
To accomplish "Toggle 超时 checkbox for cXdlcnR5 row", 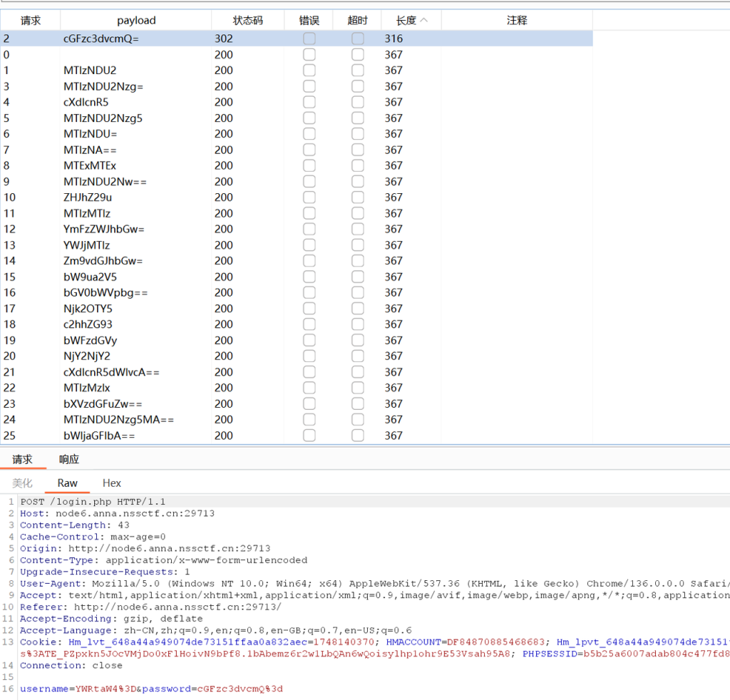I will (x=358, y=102).
